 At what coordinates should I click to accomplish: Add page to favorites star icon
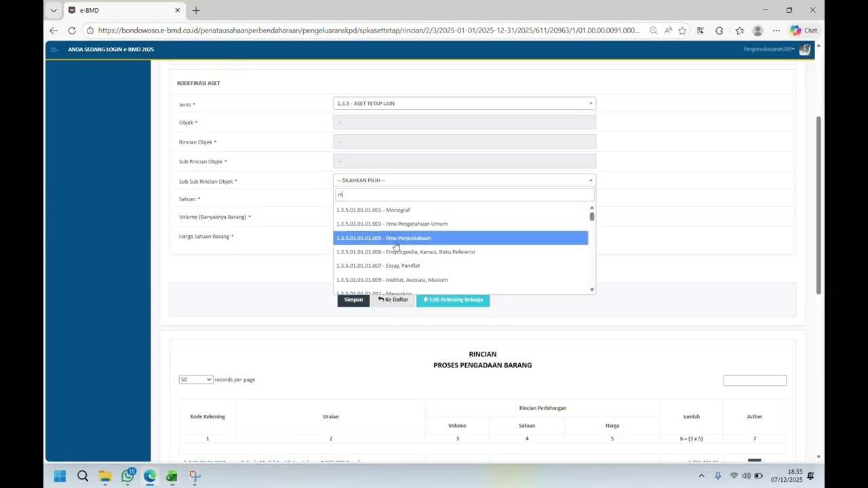682,30
